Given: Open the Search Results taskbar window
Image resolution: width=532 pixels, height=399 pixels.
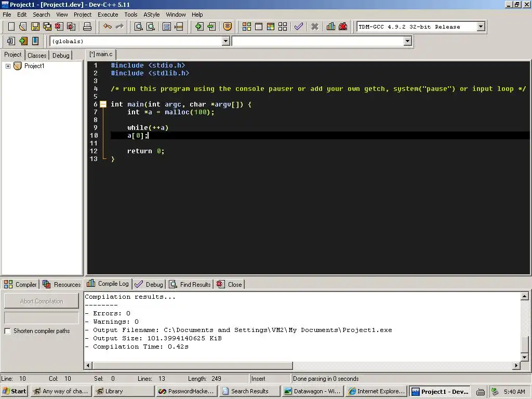Looking at the screenshot, I should click(249, 391).
